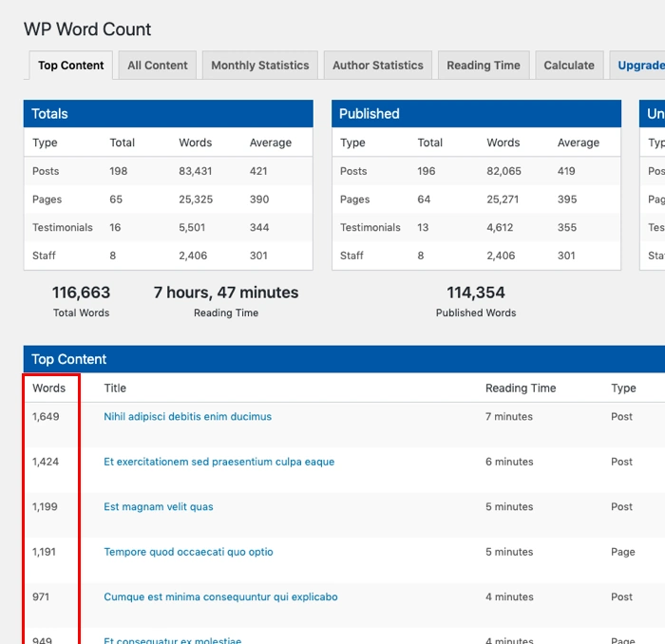665x644 pixels.
Task: Go to the Reading Time tab
Action: 484,66
